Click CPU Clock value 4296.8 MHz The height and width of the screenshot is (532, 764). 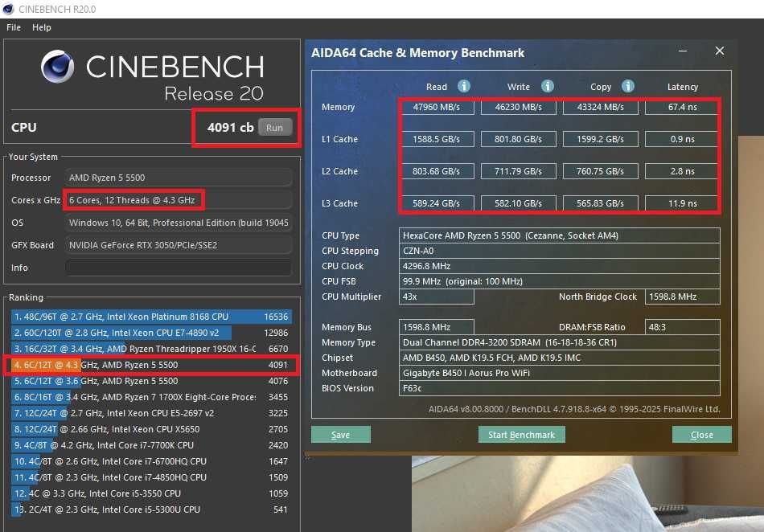tap(560, 266)
